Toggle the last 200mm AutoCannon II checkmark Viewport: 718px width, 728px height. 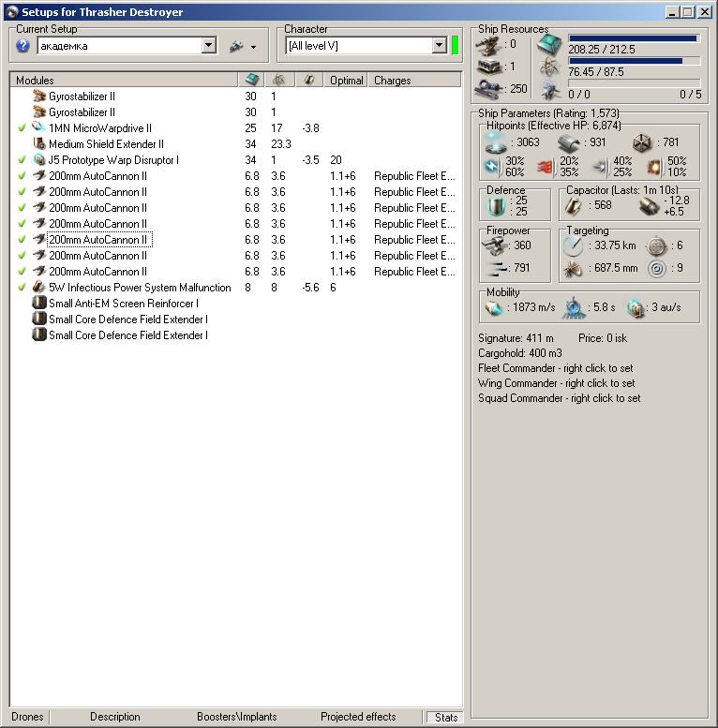(22, 271)
